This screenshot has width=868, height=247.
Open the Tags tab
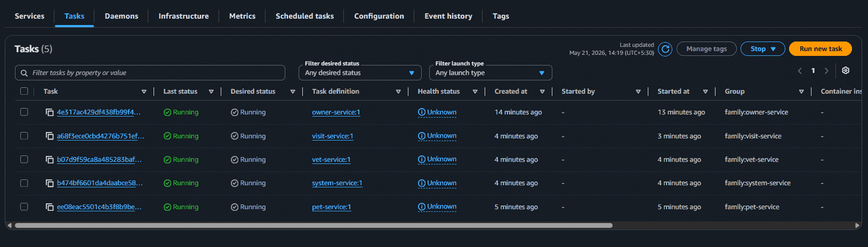click(501, 16)
